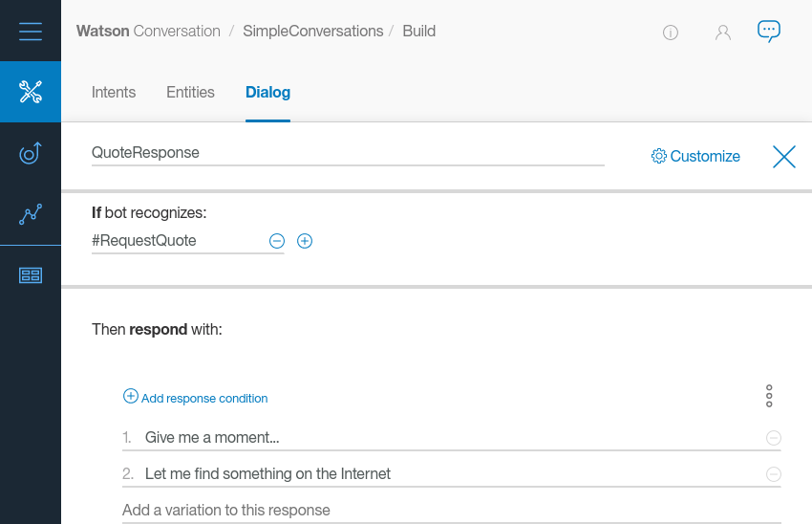Open the hamburger navigation menu
The height and width of the screenshot is (524, 812).
pos(31,31)
